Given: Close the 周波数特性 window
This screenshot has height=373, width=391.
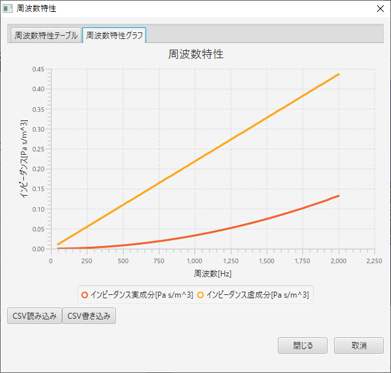Looking at the screenshot, I should click(380, 9).
